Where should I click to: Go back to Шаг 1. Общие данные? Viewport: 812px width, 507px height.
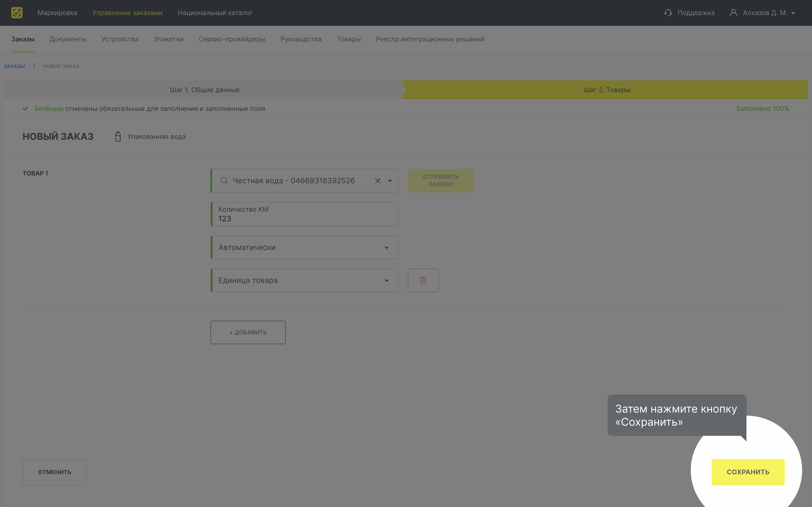click(204, 90)
